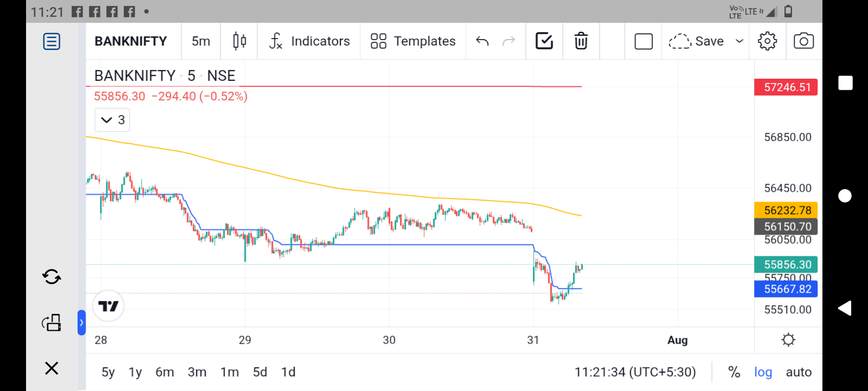Viewport: 868px width, 391px height.
Task: Redo the chart action
Action: point(509,41)
